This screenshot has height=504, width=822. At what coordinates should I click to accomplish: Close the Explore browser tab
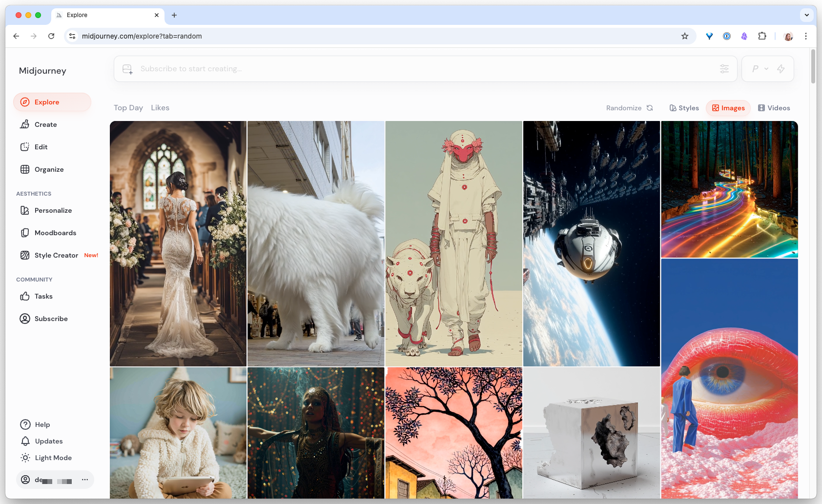(x=157, y=15)
